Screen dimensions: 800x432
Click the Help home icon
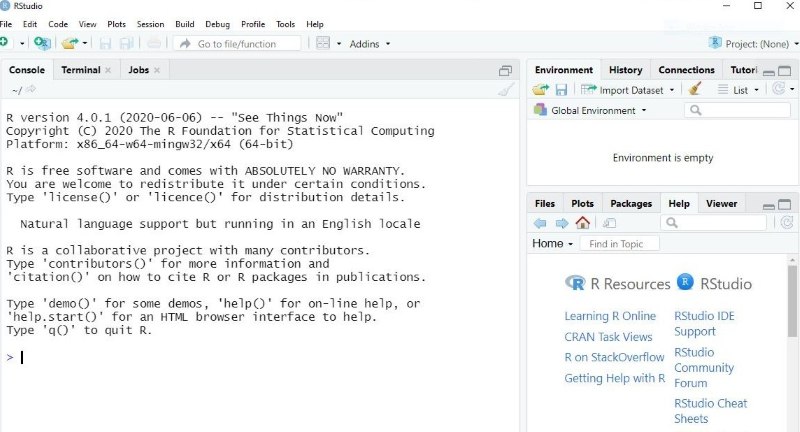tap(583, 222)
